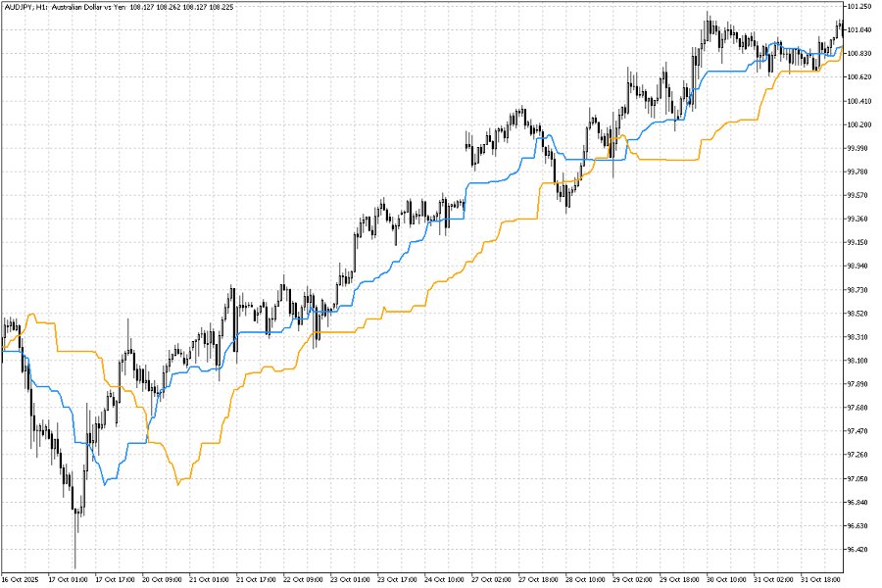Click the 101.250 price scale label
The image size is (882, 588).
coord(858,6)
